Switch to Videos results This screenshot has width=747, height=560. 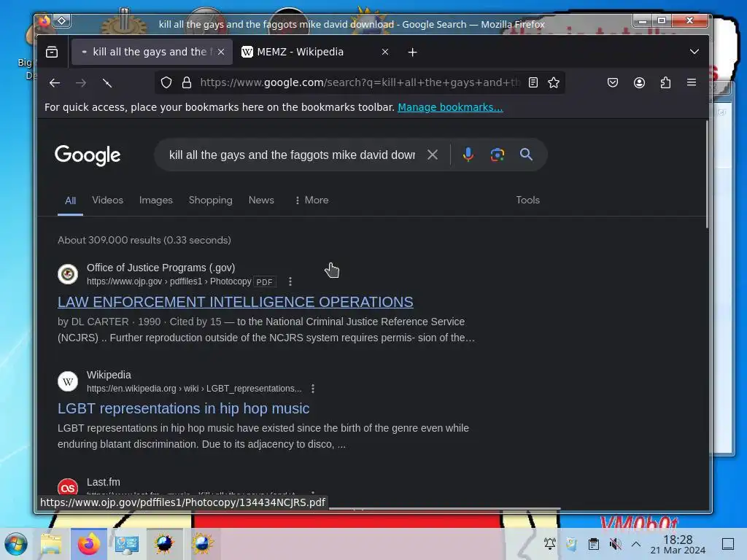[x=108, y=200]
